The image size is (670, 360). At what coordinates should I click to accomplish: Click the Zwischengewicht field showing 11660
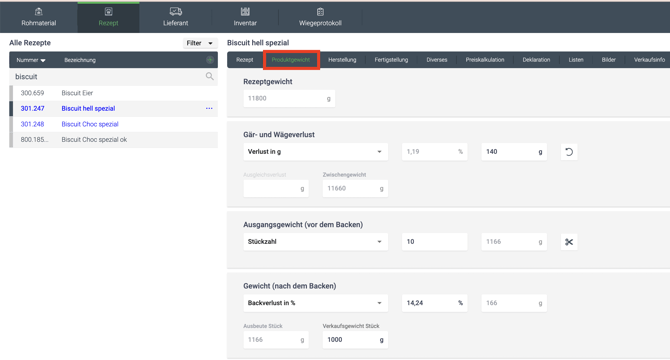pos(355,188)
